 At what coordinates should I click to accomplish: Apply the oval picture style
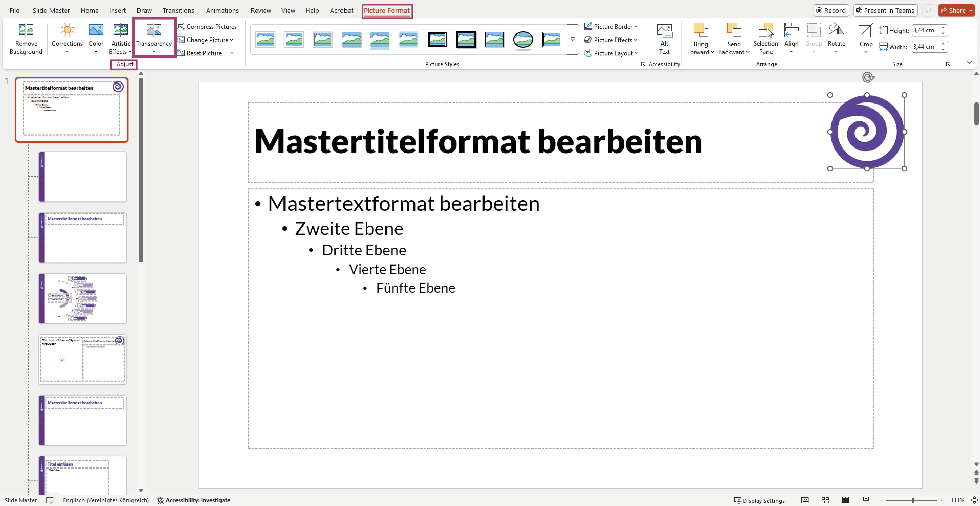tap(523, 40)
